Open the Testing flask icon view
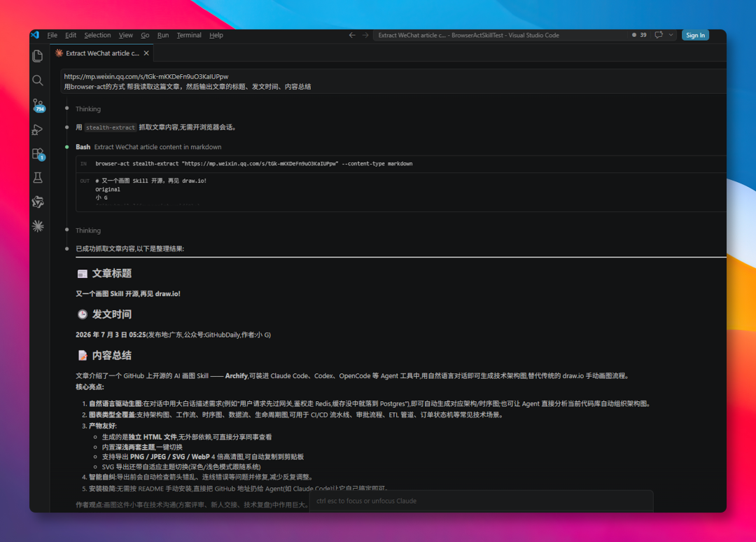 pyautogui.click(x=38, y=178)
